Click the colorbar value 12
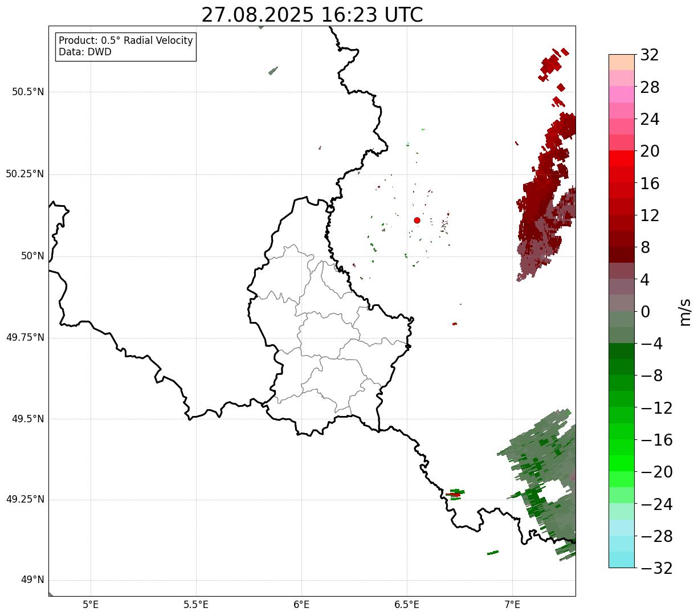The width and height of the screenshot is (698, 616). (650, 215)
